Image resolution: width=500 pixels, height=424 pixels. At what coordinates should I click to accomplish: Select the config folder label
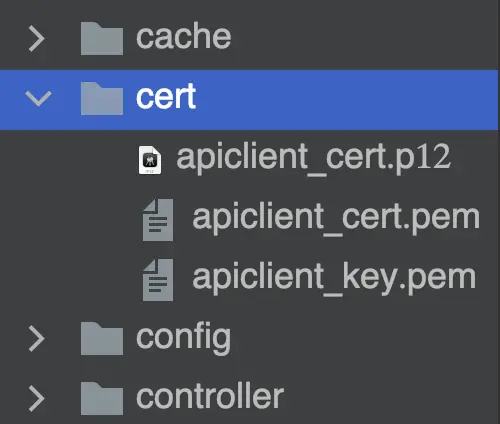click(x=184, y=338)
